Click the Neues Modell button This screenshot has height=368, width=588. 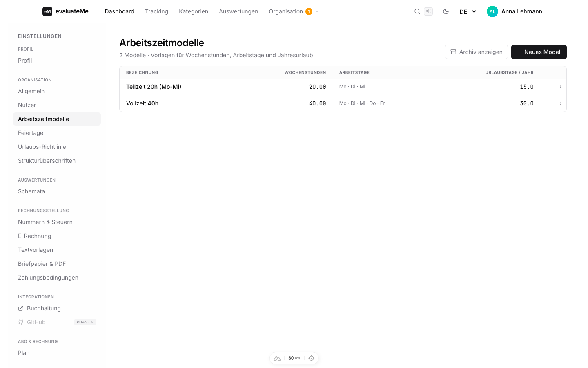pyautogui.click(x=539, y=52)
